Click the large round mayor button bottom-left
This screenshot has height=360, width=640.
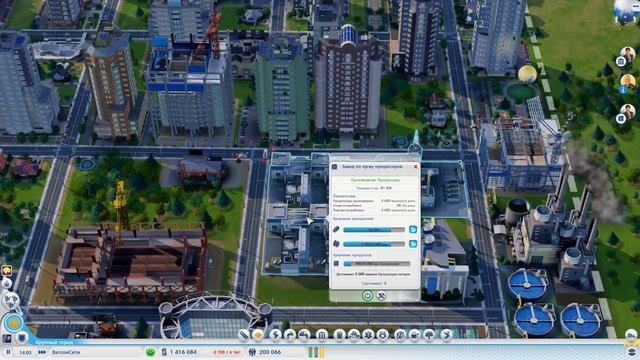13,323
